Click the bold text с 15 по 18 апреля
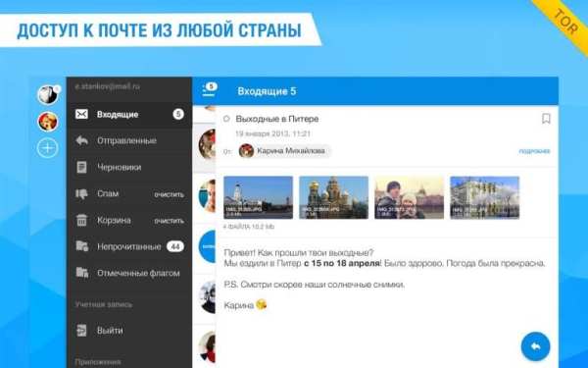Viewport: 588px width, 368px height. click(342, 263)
